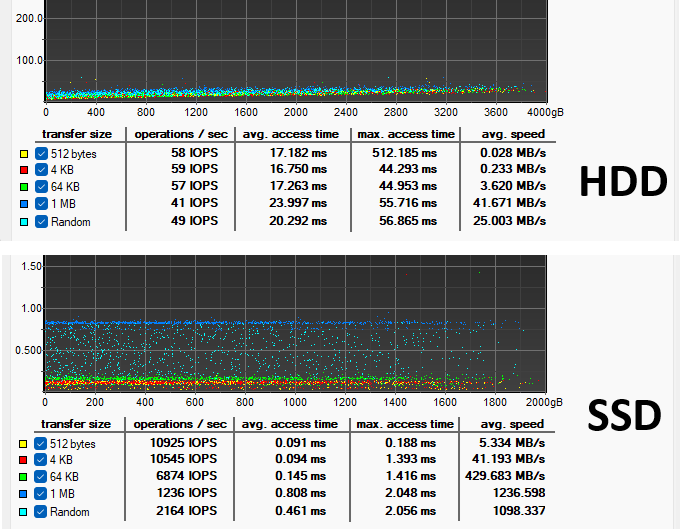Select the '6874 IOPS' value

(186, 476)
